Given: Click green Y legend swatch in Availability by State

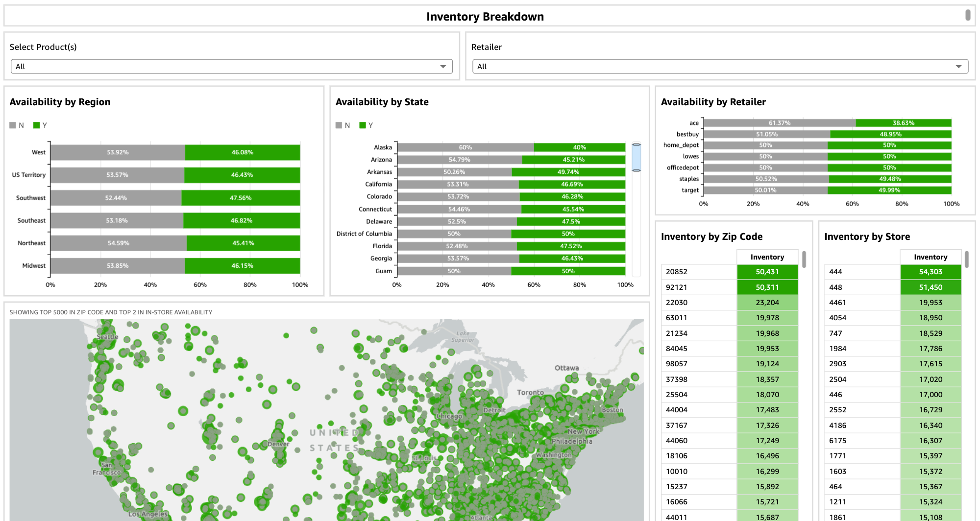Looking at the screenshot, I should coord(363,125).
